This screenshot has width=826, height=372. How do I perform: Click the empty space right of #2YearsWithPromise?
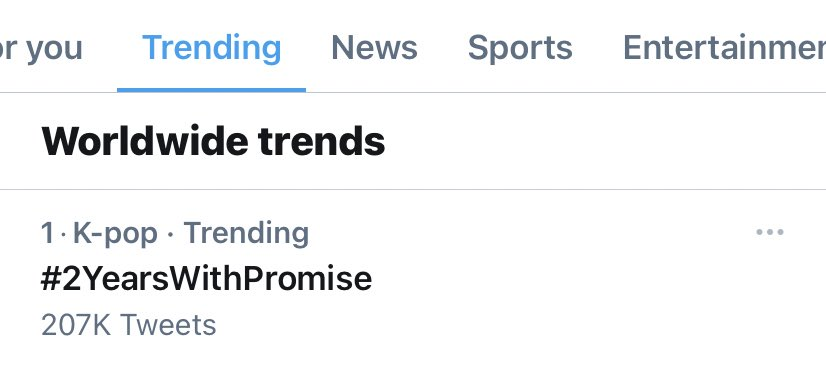point(579,279)
